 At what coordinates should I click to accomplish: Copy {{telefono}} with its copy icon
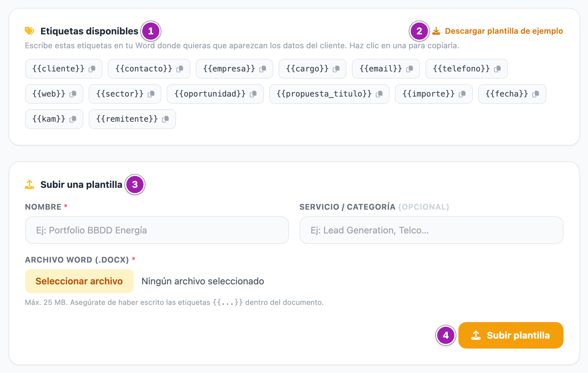click(x=497, y=69)
